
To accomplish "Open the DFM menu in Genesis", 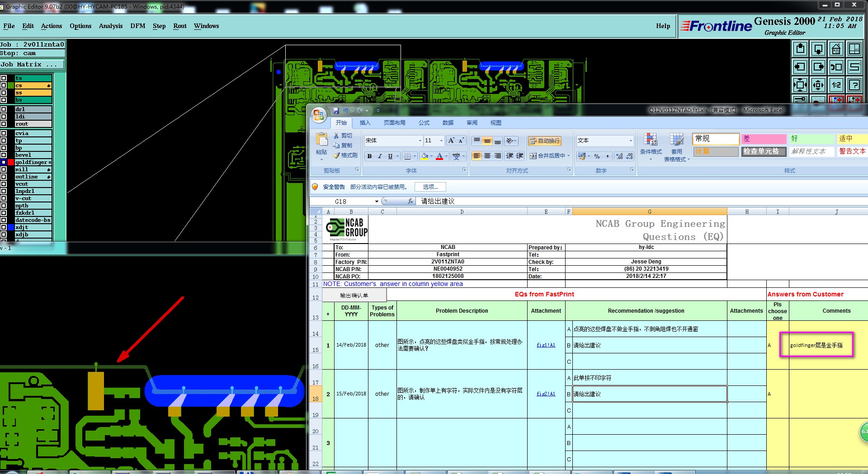I will [x=138, y=26].
